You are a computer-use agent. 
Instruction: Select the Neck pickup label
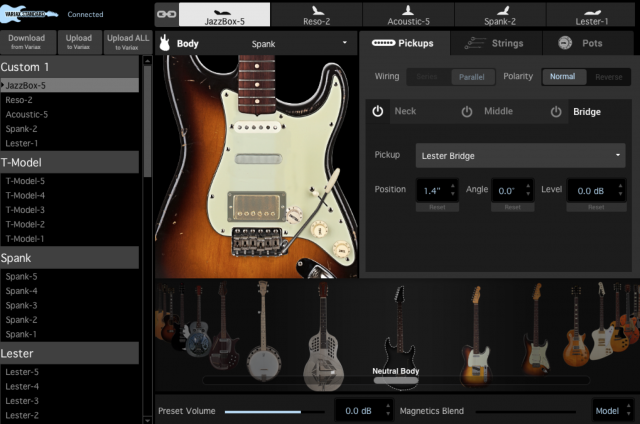405,111
